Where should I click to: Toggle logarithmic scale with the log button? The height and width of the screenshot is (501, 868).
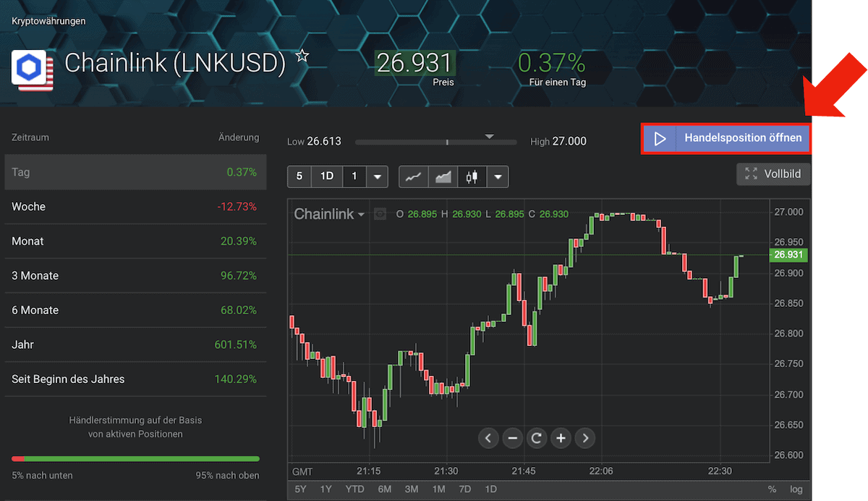click(796, 489)
